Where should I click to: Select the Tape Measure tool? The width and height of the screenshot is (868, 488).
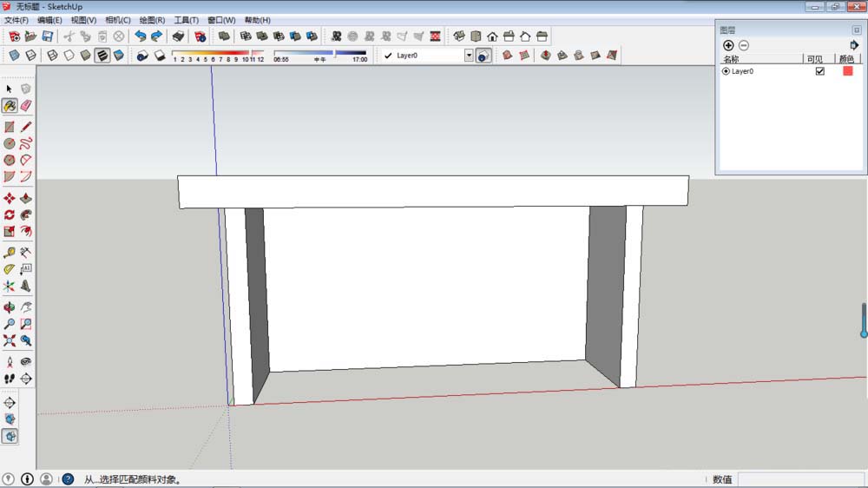[x=10, y=253]
